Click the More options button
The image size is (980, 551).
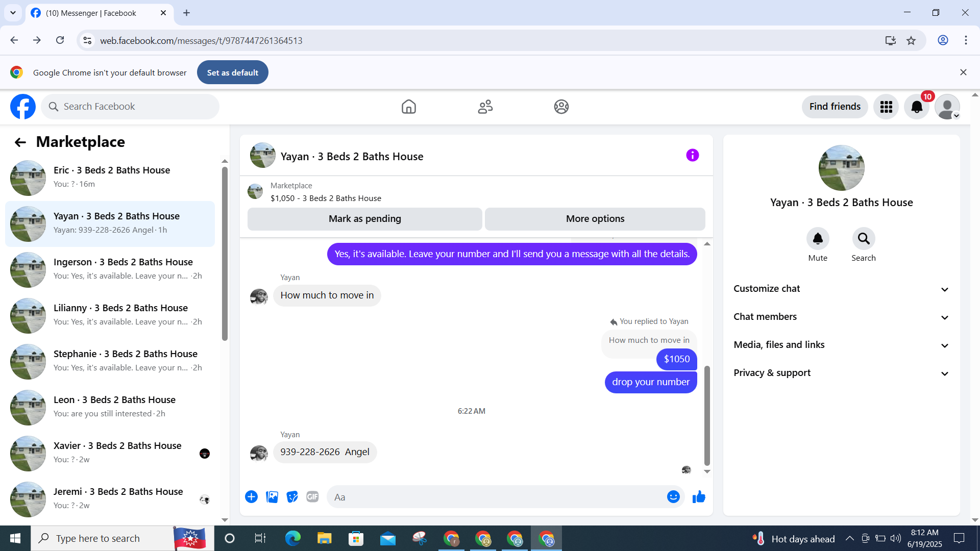[595, 219]
